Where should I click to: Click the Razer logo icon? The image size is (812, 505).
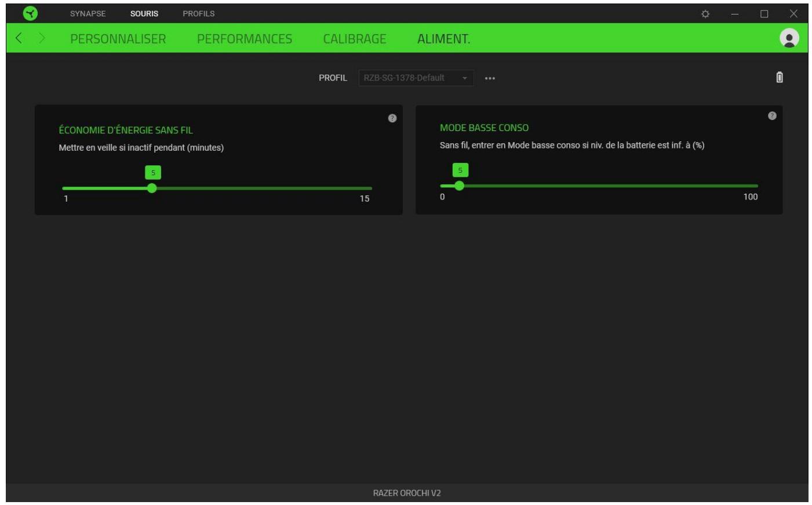click(30, 13)
